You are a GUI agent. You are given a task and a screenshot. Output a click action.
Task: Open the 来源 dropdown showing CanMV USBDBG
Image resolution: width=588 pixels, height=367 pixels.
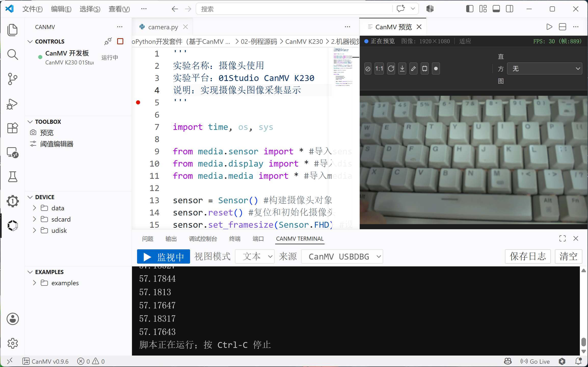342,257
